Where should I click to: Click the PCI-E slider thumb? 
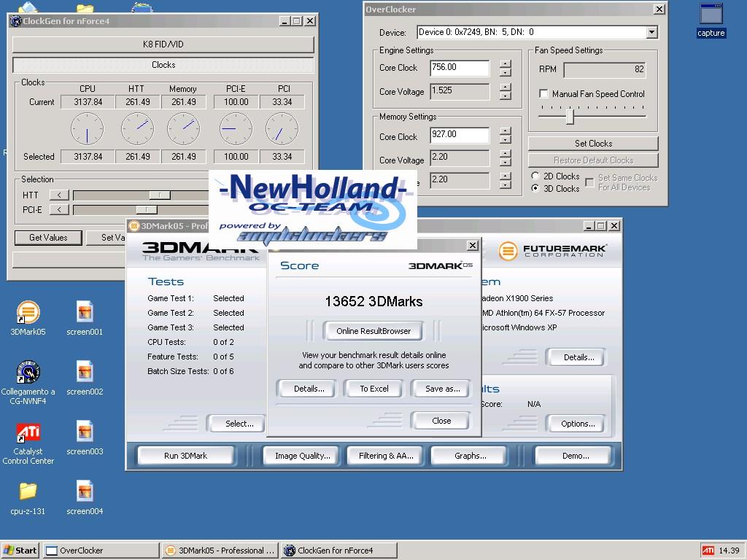coord(147,209)
